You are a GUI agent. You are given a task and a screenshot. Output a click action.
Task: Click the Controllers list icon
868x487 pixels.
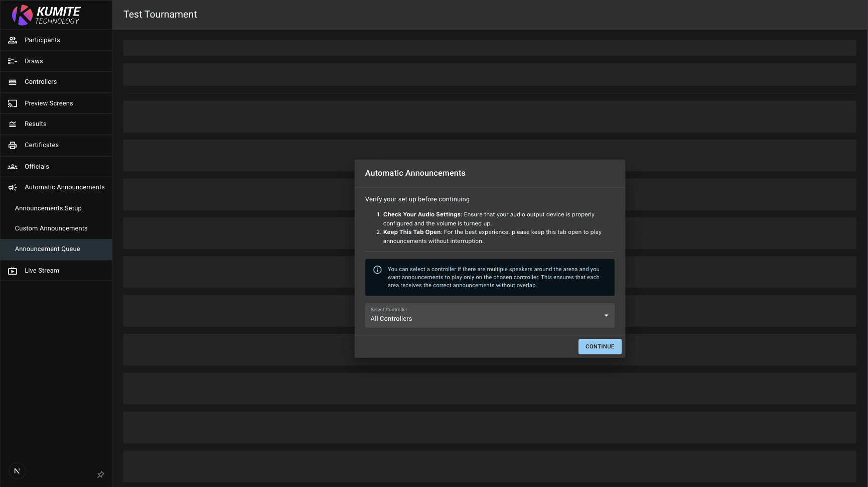tap(13, 82)
